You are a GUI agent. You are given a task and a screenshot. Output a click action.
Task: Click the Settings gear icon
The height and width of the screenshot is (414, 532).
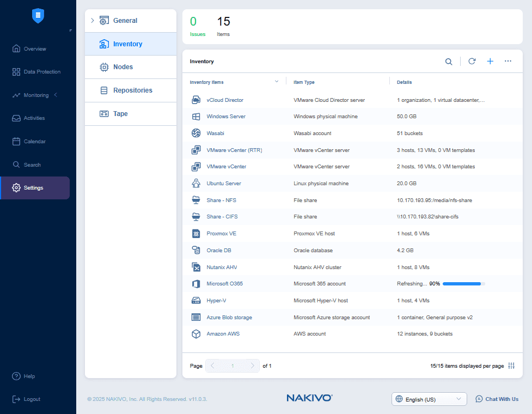click(16, 187)
